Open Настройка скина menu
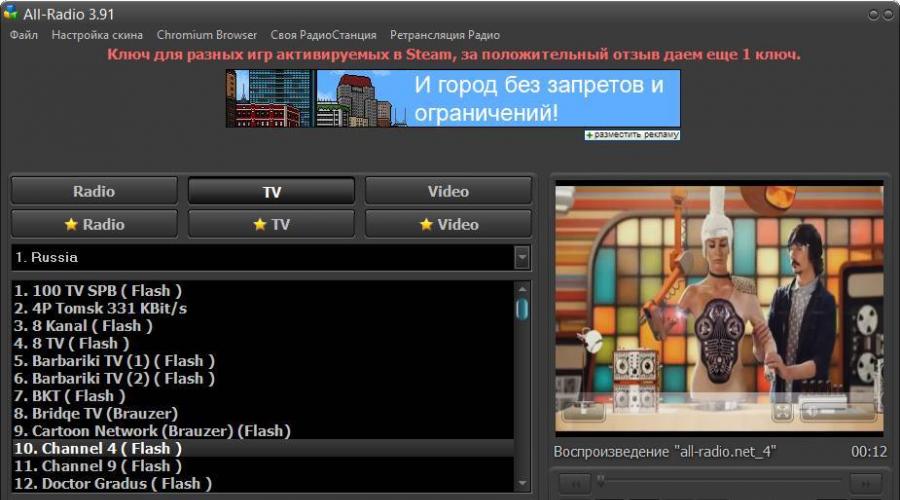The image size is (900, 500). [97, 35]
